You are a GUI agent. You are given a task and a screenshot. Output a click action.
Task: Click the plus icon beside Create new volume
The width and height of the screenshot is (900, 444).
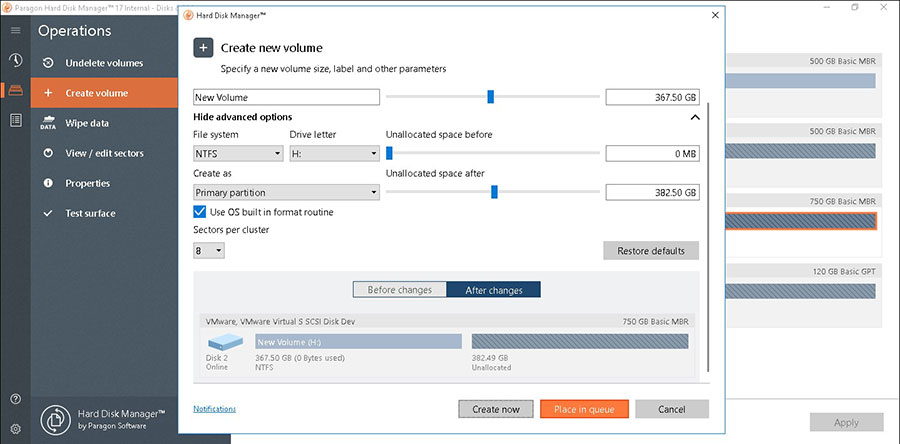coord(203,48)
